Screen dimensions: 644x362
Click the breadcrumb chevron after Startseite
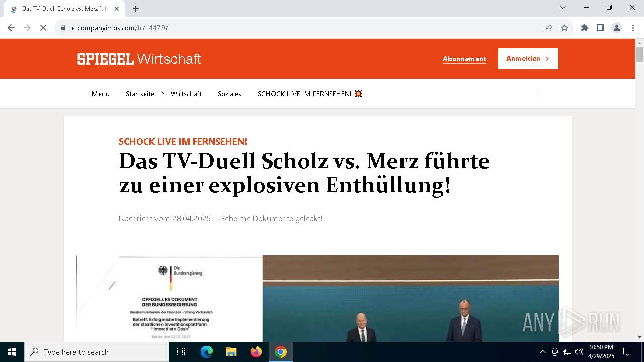click(x=163, y=94)
